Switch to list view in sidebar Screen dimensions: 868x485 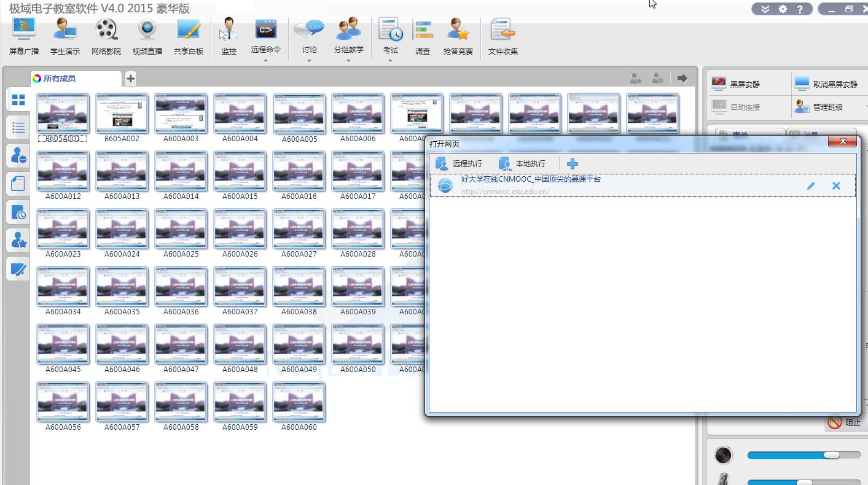tap(18, 128)
